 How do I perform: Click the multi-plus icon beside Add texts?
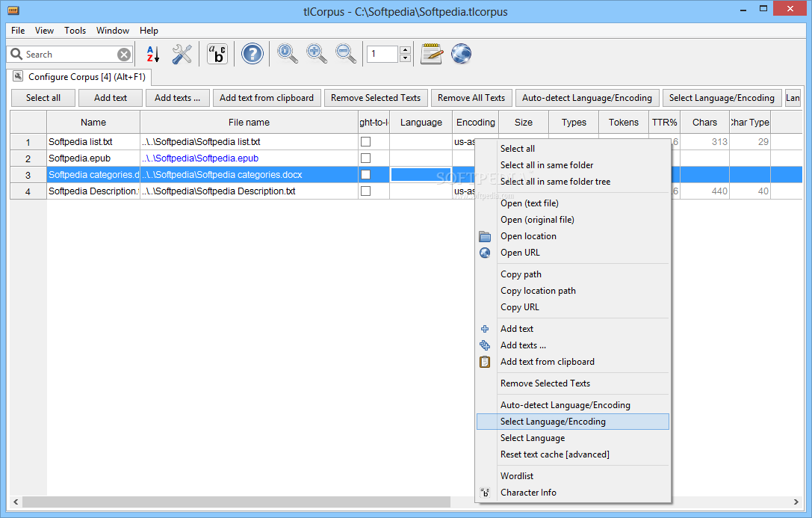tap(485, 345)
